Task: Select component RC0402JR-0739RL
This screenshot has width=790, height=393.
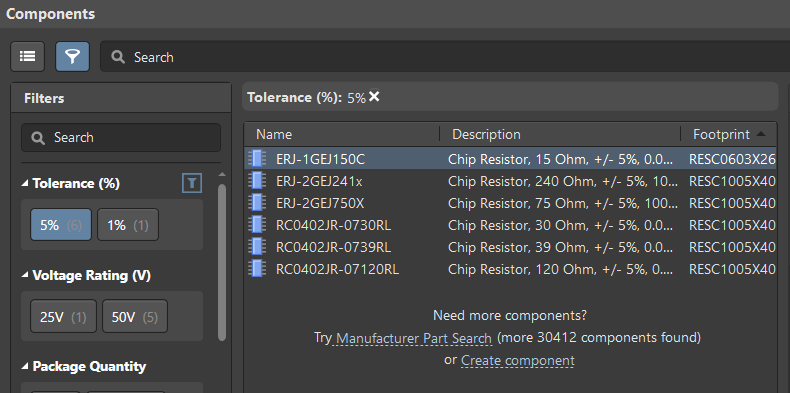Action: click(x=333, y=247)
